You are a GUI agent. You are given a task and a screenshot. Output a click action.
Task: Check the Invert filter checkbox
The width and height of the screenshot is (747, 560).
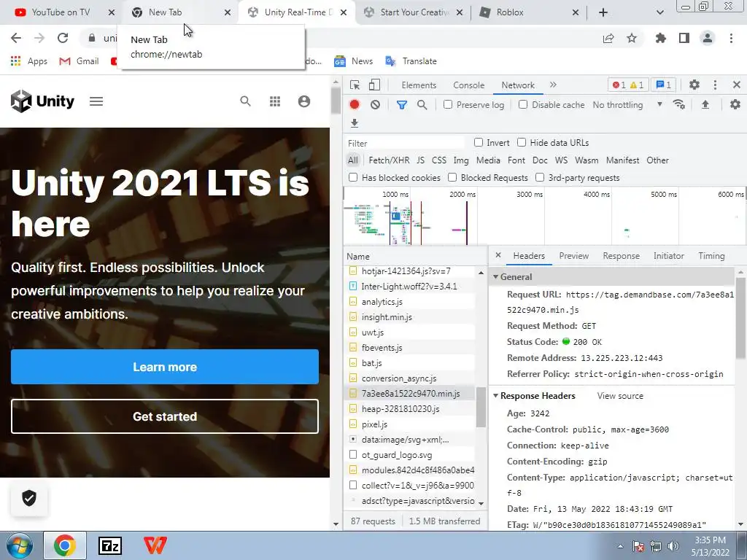click(x=479, y=142)
